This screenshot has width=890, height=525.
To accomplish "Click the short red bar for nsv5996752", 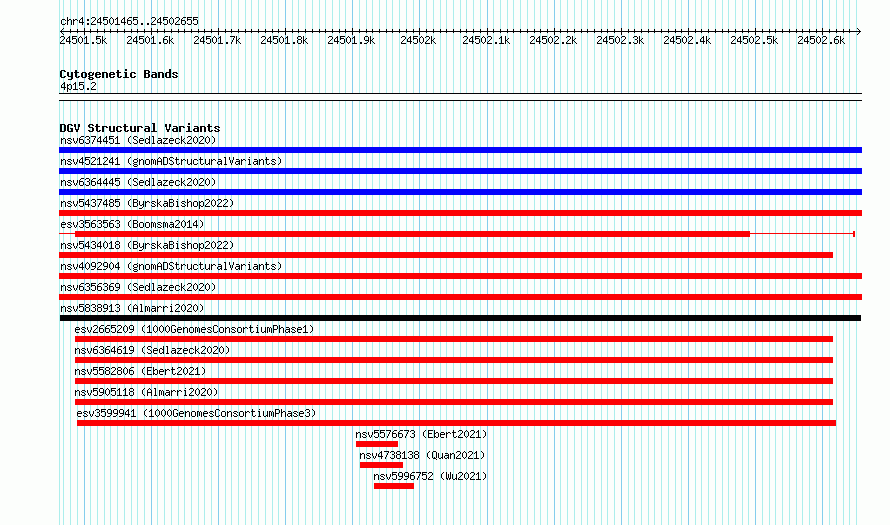I will (394, 486).
